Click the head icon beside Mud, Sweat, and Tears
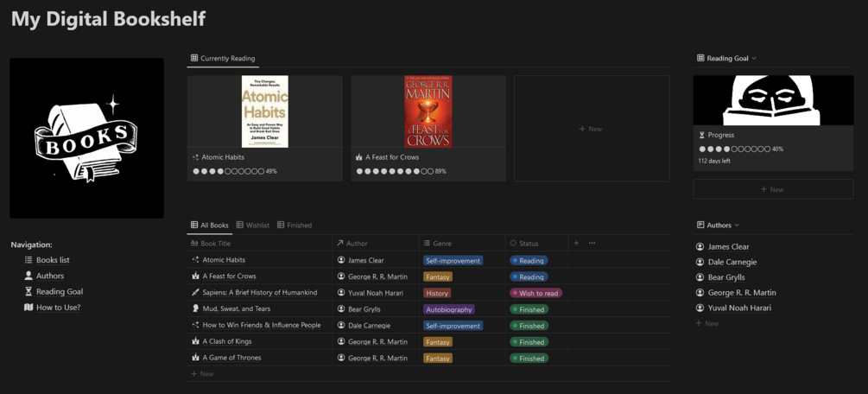Image resolution: width=868 pixels, height=394 pixels. [195, 308]
